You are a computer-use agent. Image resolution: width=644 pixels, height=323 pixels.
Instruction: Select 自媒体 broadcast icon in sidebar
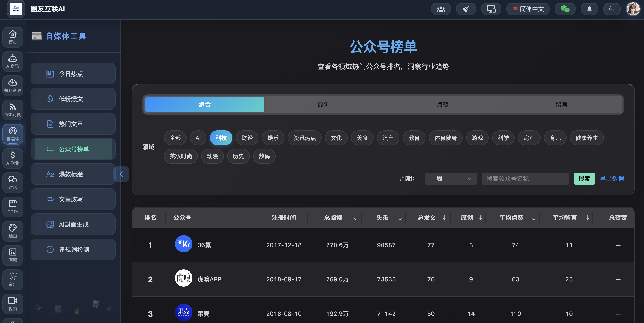tap(13, 134)
